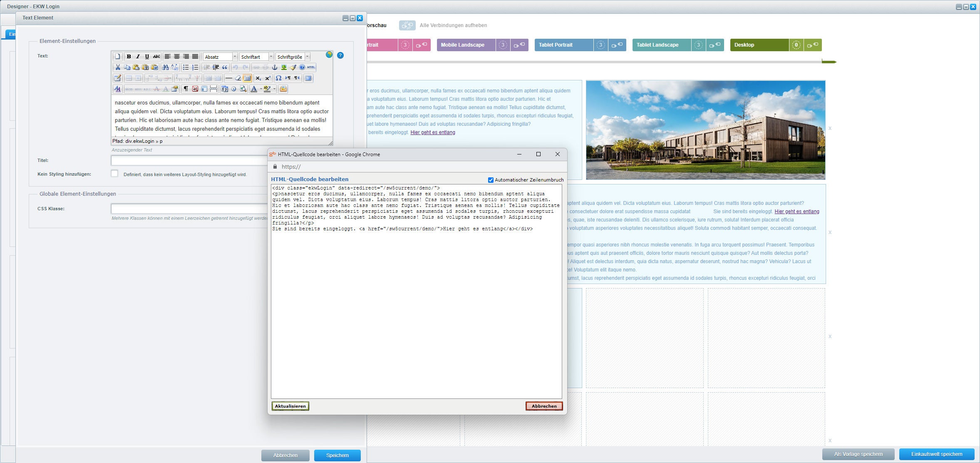Open 'Hier geht es entlang' link beside the building photo
The width and height of the screenshot is (980, 463).
click(x=433, y=132)
